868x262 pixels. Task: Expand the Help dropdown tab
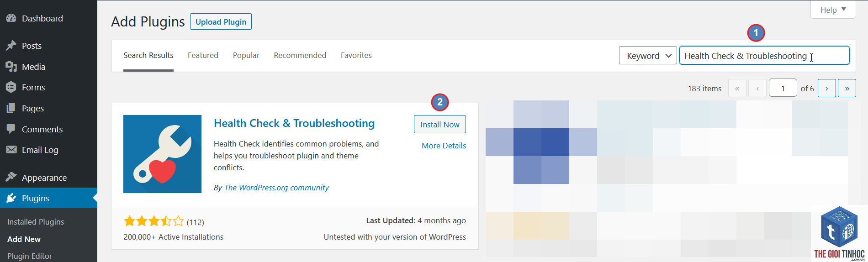[833, 10]
